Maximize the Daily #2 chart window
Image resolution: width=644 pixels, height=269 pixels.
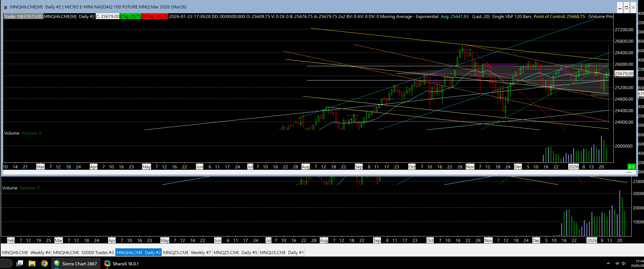click(627, 8)
